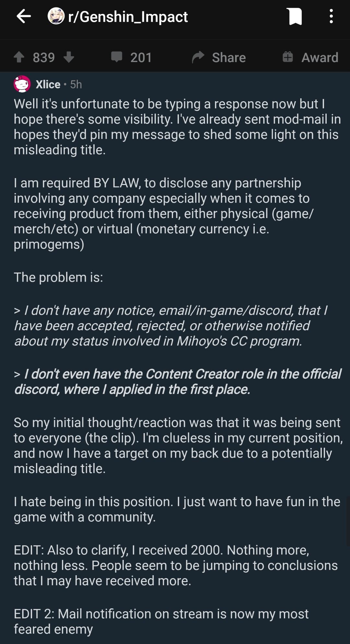Open the r/Genshin_Impact community avatar
This screenshot has height=644, width=350.
56,16
